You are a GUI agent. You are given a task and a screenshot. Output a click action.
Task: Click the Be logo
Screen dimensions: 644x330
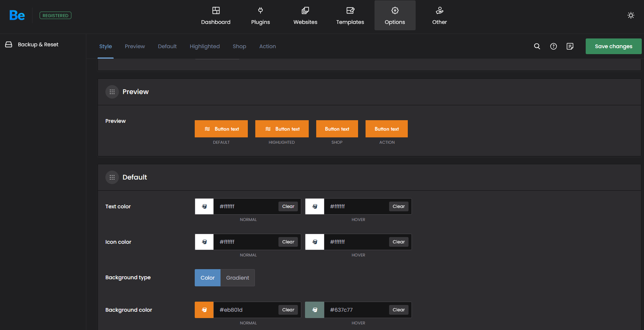pyautogui.click(x=17, y=15)
